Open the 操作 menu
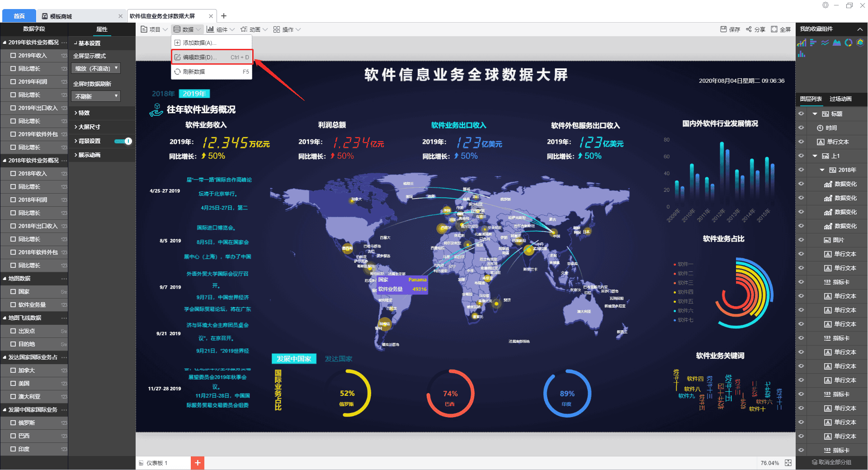This screenshot has width=868, height=470. tap(287, 29)
